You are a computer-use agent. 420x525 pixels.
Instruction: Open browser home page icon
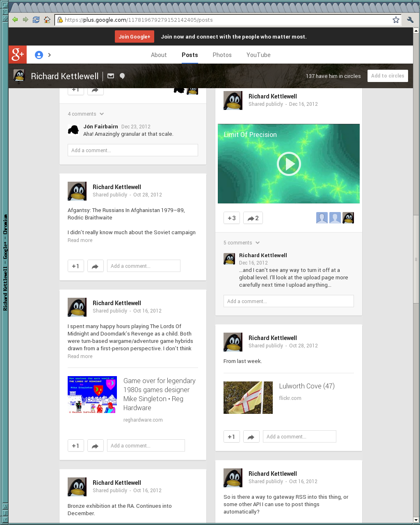pos(47,20)
